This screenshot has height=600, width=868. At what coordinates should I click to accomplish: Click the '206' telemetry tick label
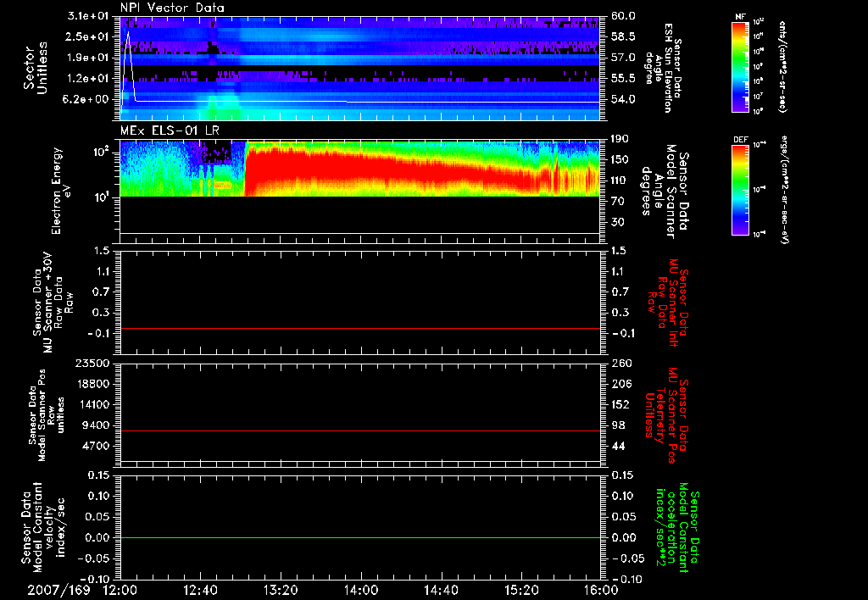click(x=620, y=384)
